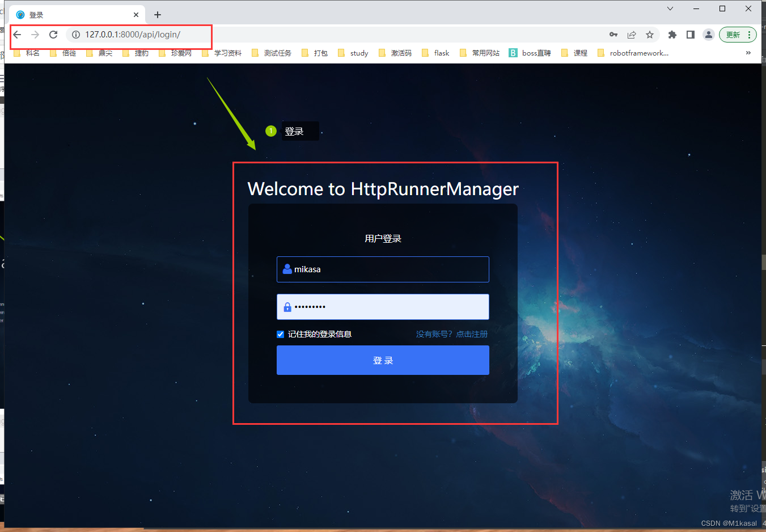Go back using the browser back arrow

[17, 35]
